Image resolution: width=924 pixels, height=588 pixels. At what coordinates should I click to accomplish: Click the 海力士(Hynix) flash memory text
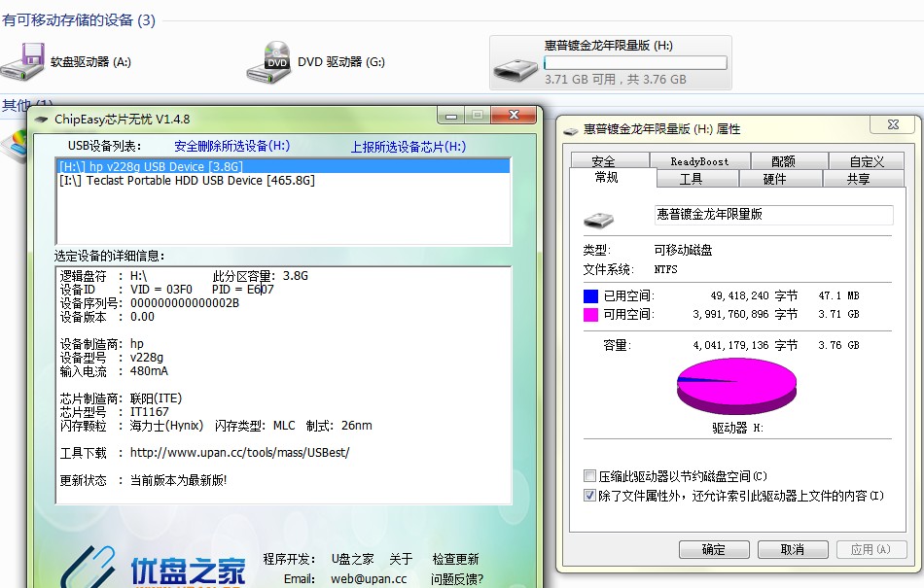166,426
